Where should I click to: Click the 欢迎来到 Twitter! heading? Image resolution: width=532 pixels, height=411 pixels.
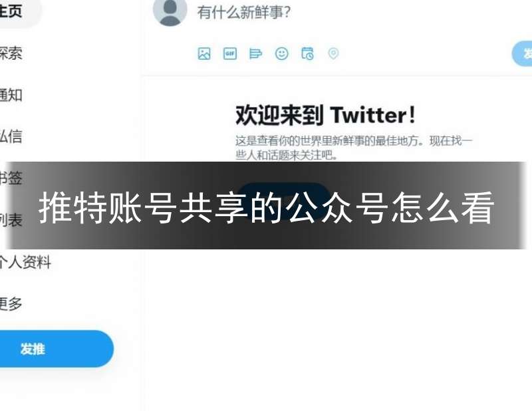(x=325, y=115)
